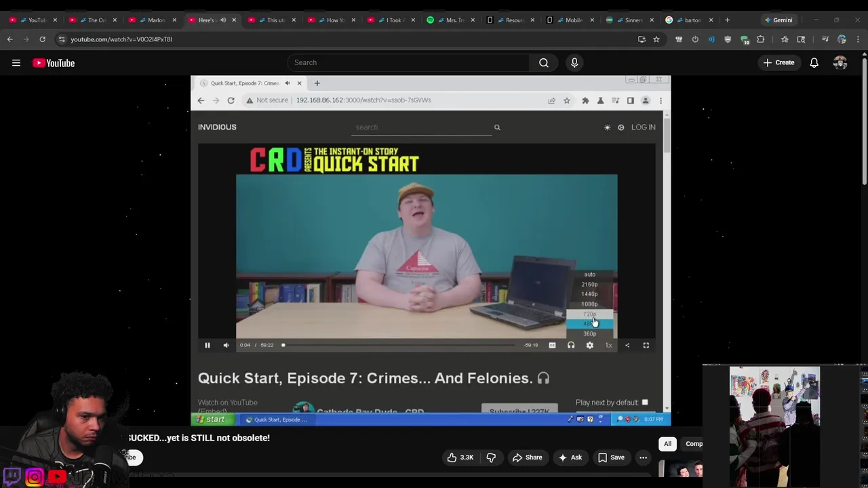Image resolution: width=868 pixels, height=488 pixels.
Task: Click the YouTube search input field
Action: coord(409,63)
